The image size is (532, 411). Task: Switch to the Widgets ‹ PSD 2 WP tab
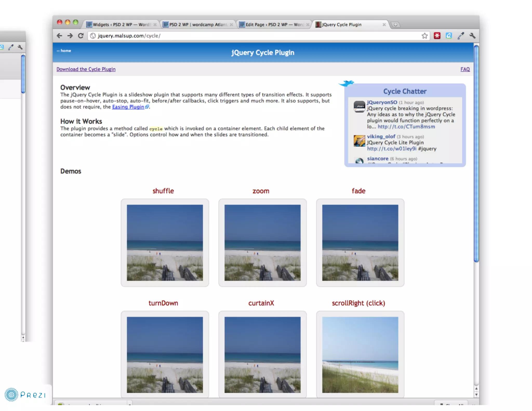(121, 25)
